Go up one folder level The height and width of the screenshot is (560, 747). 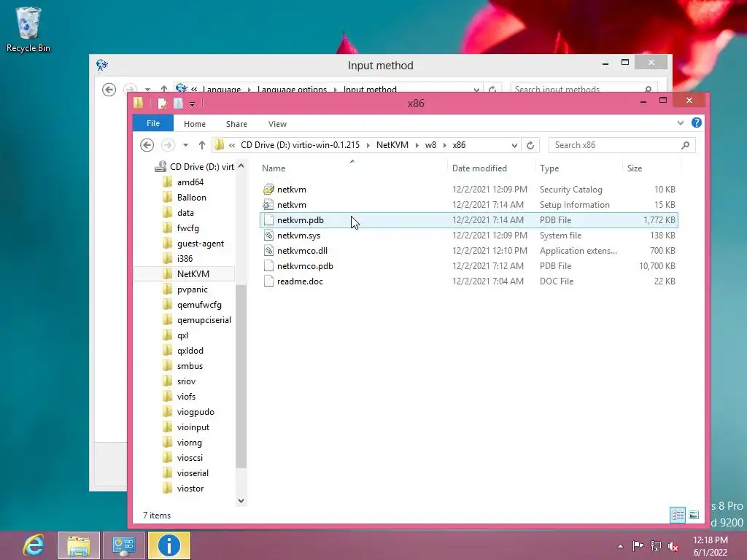click(x=202, y=145)
